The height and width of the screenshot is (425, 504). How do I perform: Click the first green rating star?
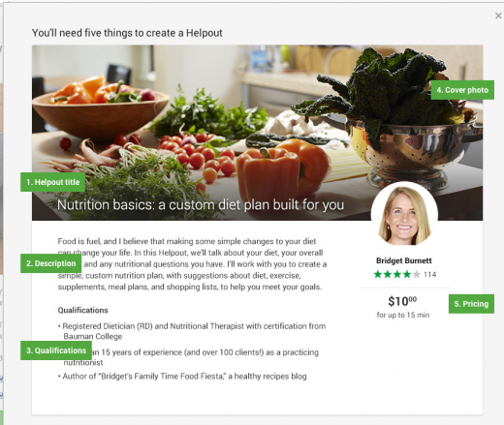pos(378,274)
